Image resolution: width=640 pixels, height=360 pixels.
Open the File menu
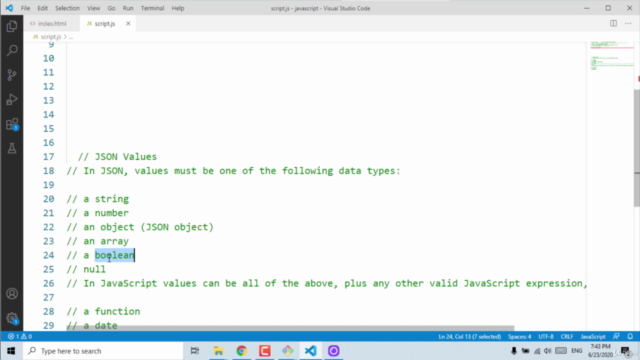[25, 8]
